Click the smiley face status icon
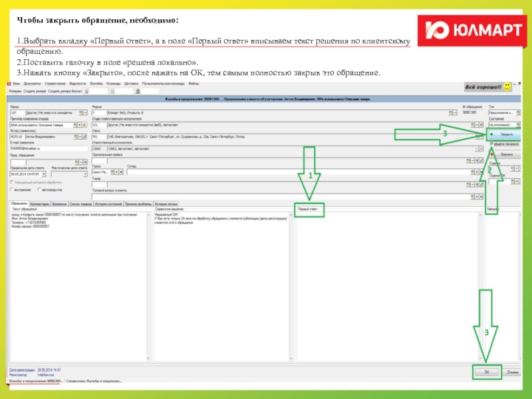 tap(507, 87)
